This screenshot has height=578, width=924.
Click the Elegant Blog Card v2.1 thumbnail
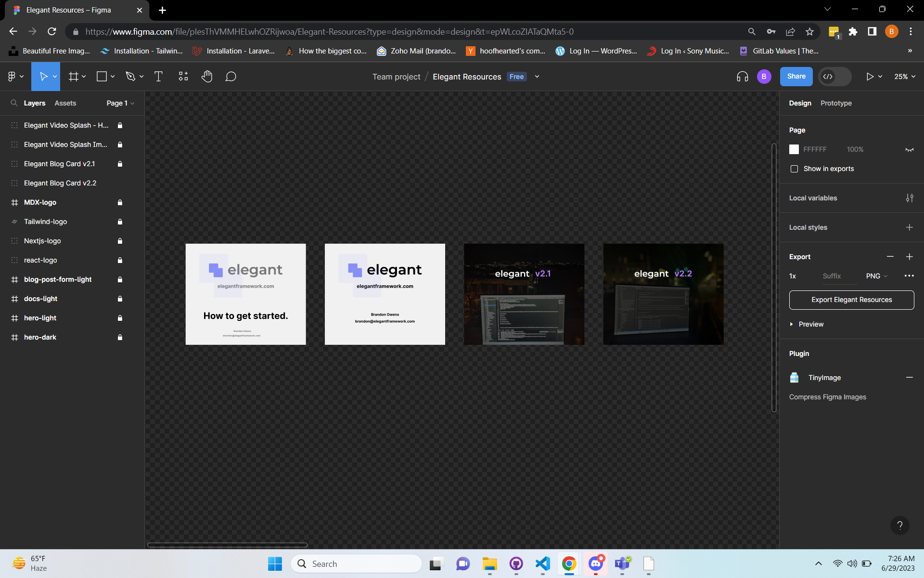[x=524, y=294]
